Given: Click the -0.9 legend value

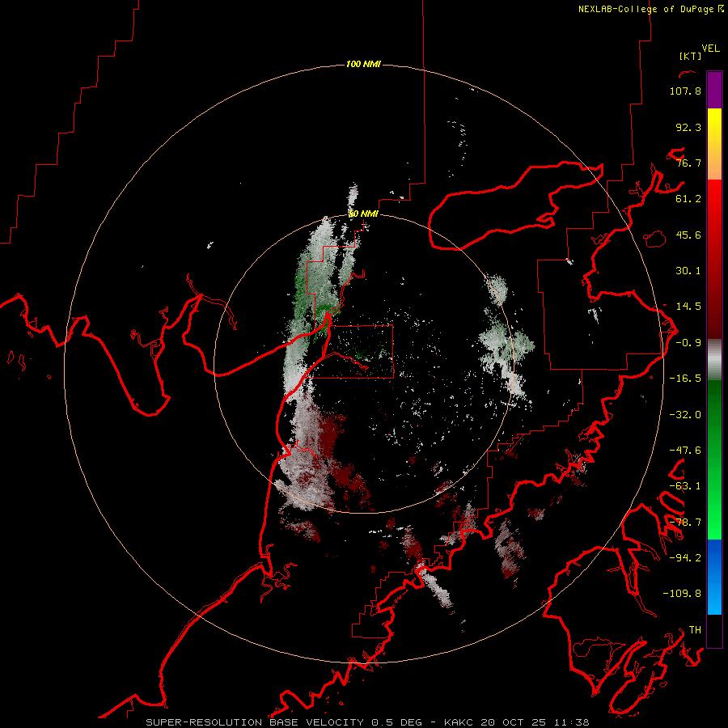Looking at the screenshot, I should tap(688, 343).
